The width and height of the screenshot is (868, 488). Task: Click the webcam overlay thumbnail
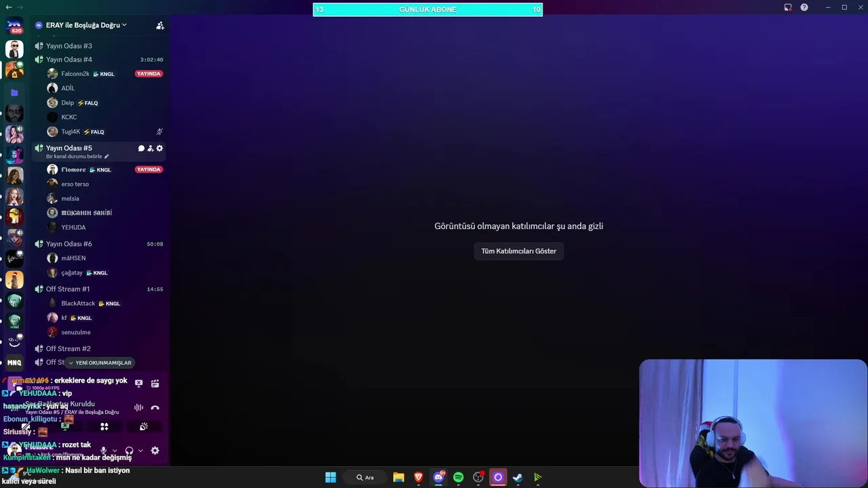(x=753, y=424)
